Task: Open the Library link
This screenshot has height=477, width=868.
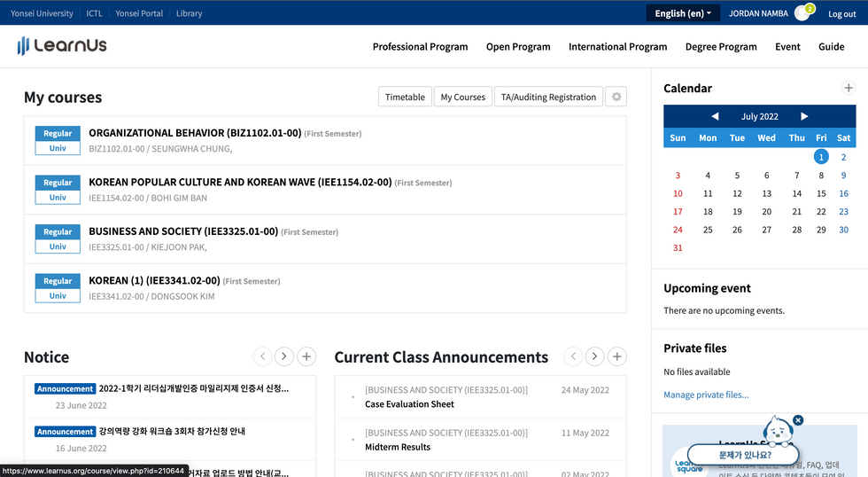Action: point(189,13)
